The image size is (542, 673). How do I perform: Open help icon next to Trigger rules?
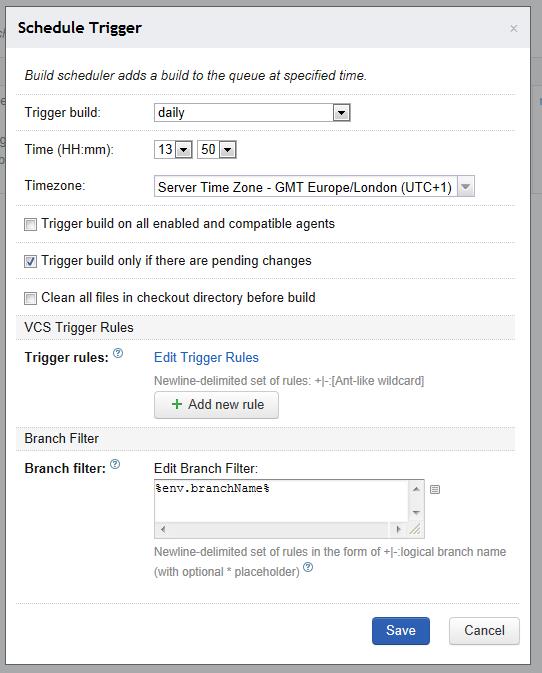[118, 353]
